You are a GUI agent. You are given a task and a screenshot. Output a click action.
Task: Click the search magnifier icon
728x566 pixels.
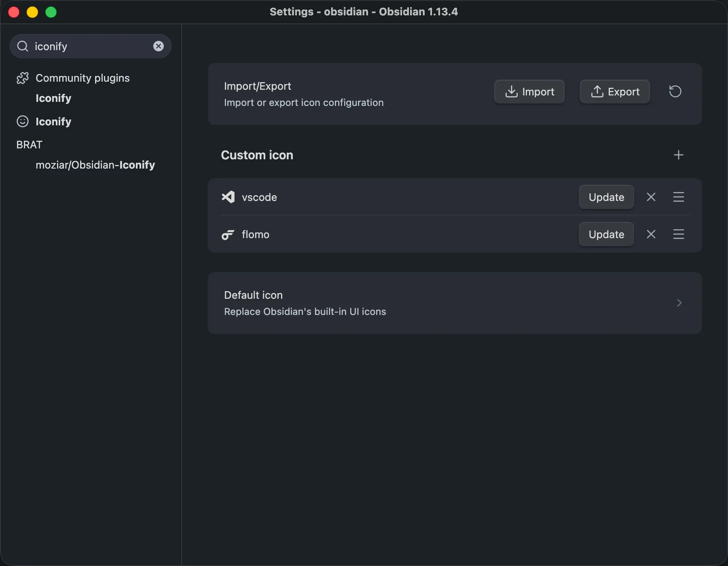pyautogui.click(x=23, y=46)
